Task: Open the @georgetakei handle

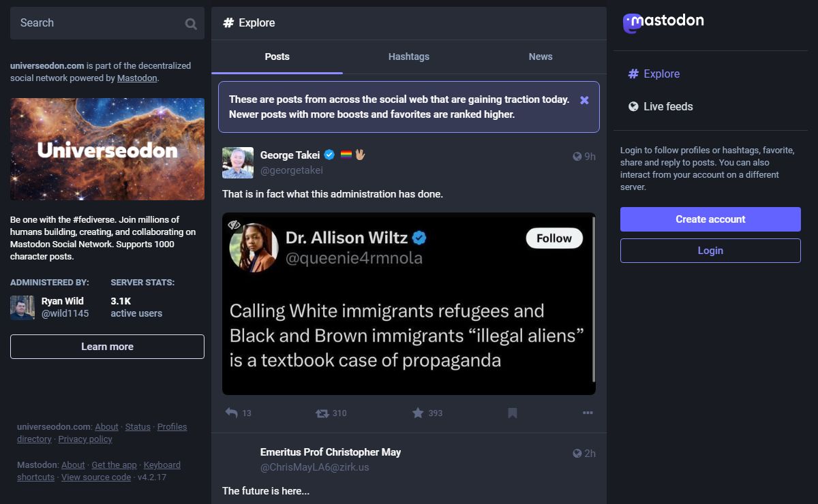Action: [292, 170]
